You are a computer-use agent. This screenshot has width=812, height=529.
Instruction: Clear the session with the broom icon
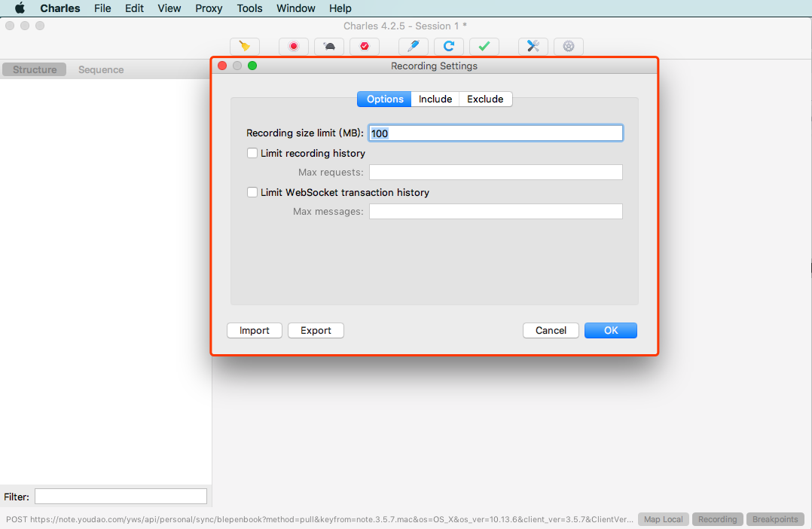[x=244, y=46]
